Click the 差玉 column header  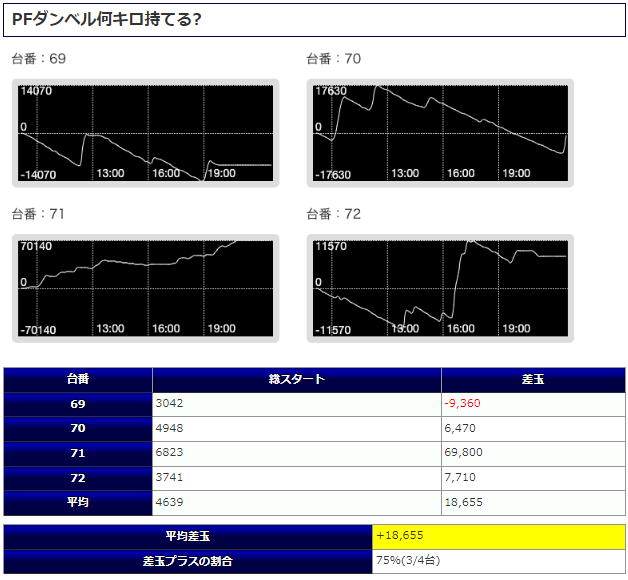coord(533,380)
